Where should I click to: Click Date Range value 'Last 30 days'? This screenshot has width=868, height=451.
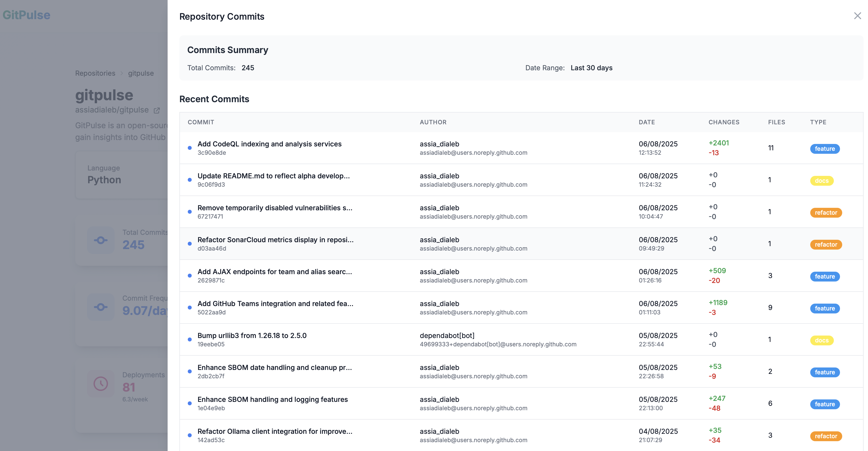pos(591,68)
